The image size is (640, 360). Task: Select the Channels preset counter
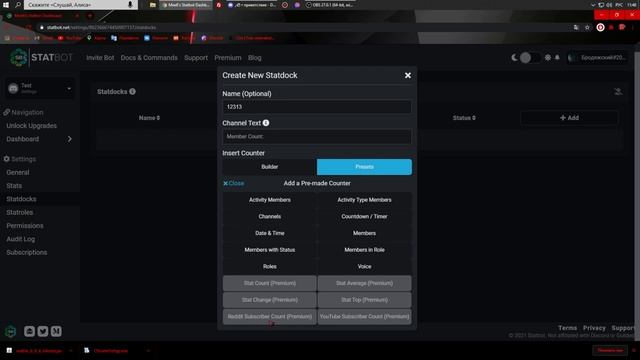click(269, 217)
